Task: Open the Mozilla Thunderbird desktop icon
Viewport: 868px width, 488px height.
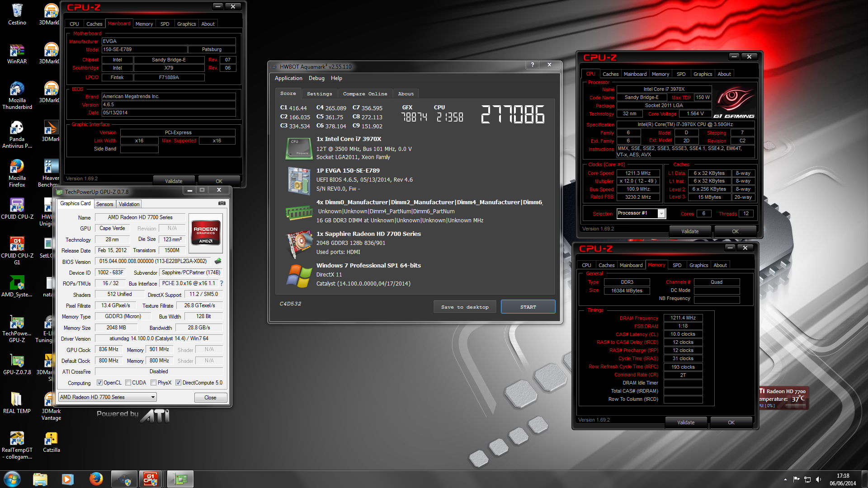Action: (x=17, y=95)
